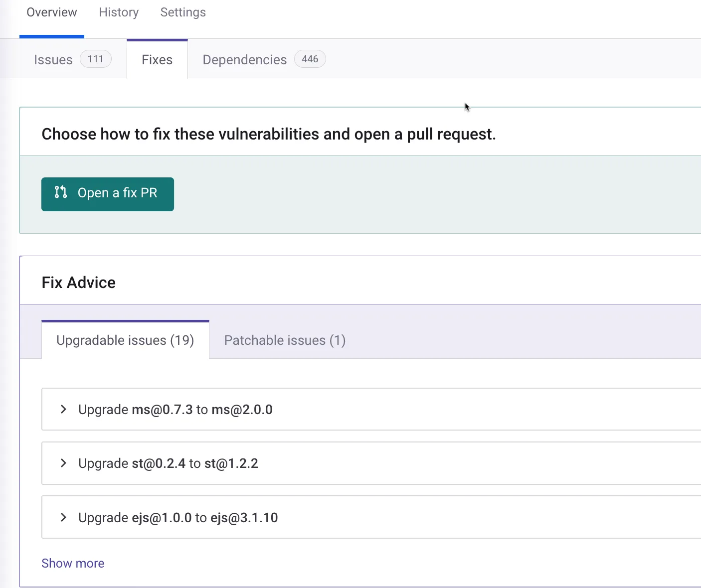Switch to Patchable issues tab
The height and width of the screenshot is (588, 701).
coord(284,340)
